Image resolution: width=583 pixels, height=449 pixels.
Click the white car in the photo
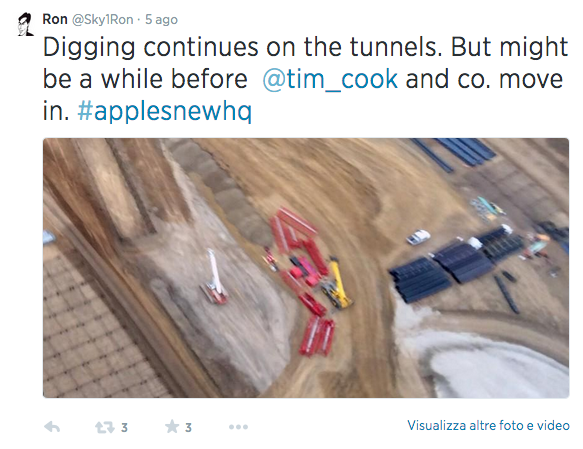point(418,237)
